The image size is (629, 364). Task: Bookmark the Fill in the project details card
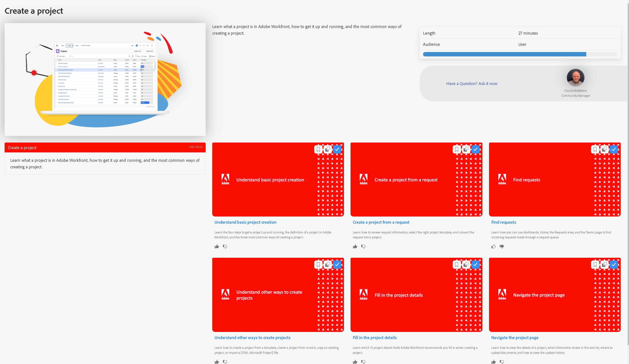(x=457, y=265)
